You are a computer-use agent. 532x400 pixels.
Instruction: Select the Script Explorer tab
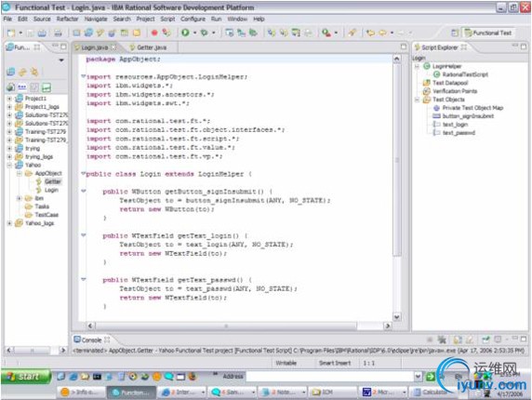[x=441, y=47]
